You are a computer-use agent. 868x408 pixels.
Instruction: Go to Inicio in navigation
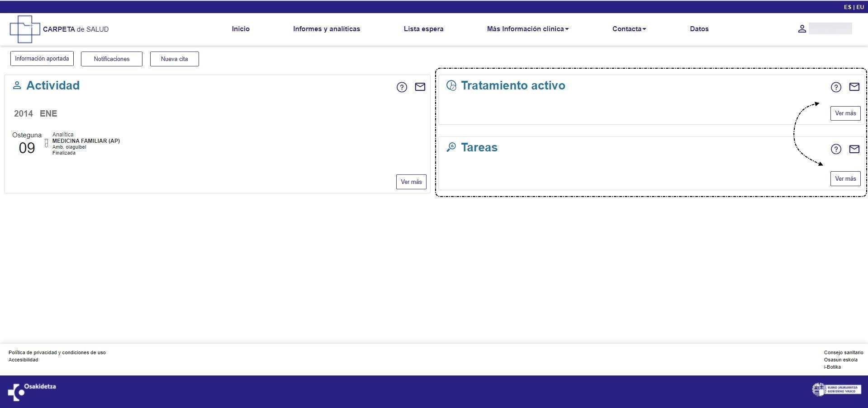(x=241, y=29)
